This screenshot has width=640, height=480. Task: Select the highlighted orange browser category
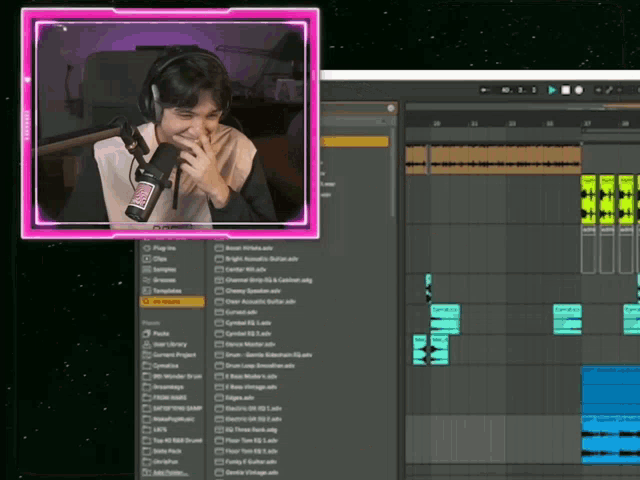(172, 302)
